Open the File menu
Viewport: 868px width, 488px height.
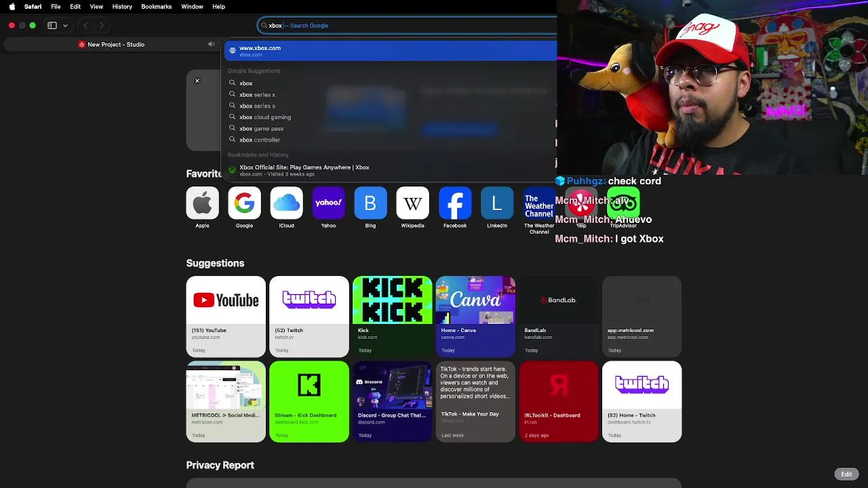point(56,7)
